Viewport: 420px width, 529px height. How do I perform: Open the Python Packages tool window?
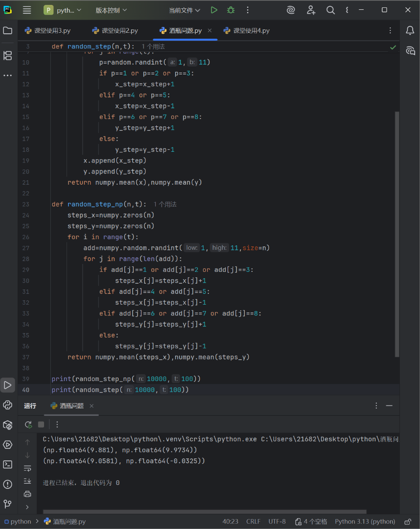pos(7,425)
